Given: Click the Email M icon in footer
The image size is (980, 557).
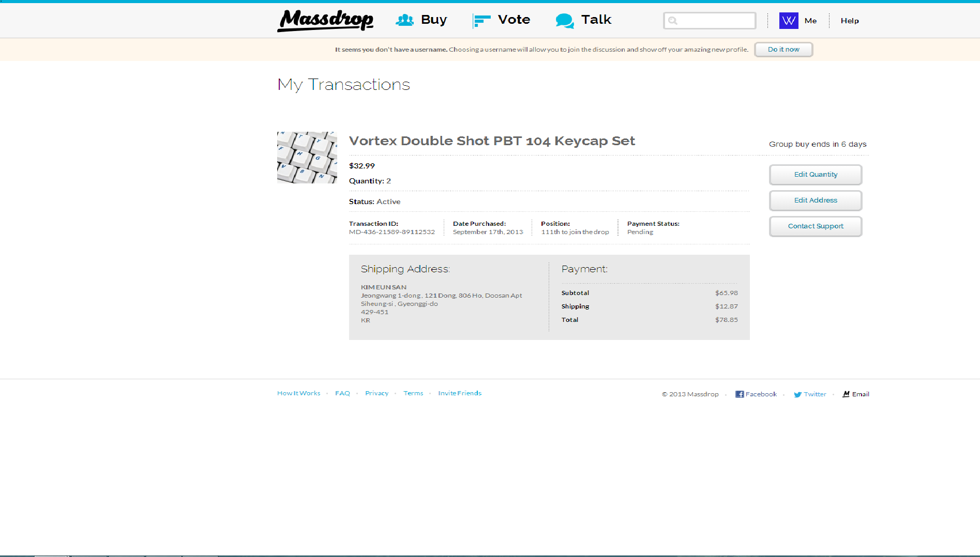Looking at the screenshot, I should pos(846,394).
